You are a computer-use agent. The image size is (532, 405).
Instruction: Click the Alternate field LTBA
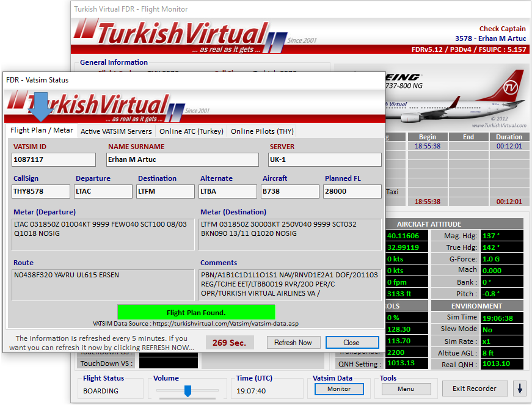[x=228, y=191]
